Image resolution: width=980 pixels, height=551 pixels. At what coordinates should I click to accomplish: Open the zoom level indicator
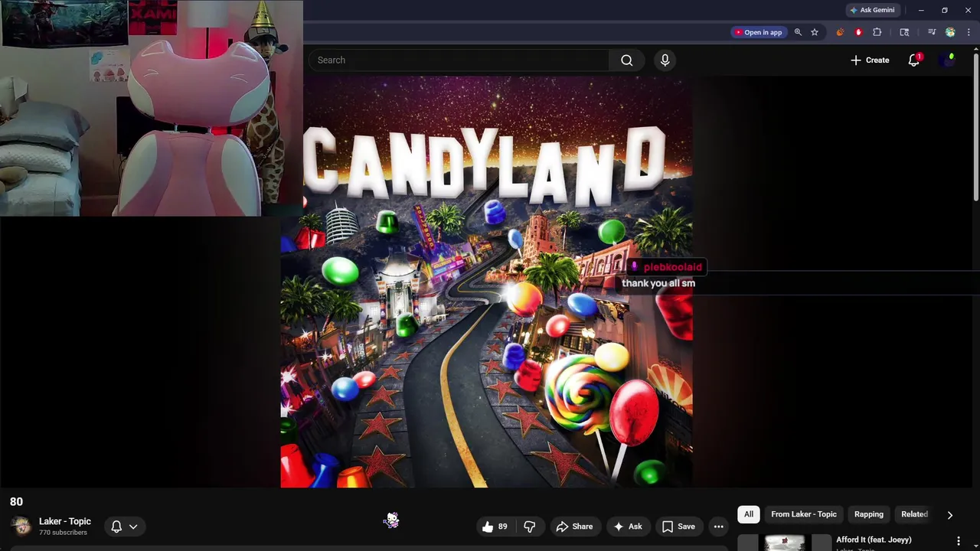click(x=798, y=32)
